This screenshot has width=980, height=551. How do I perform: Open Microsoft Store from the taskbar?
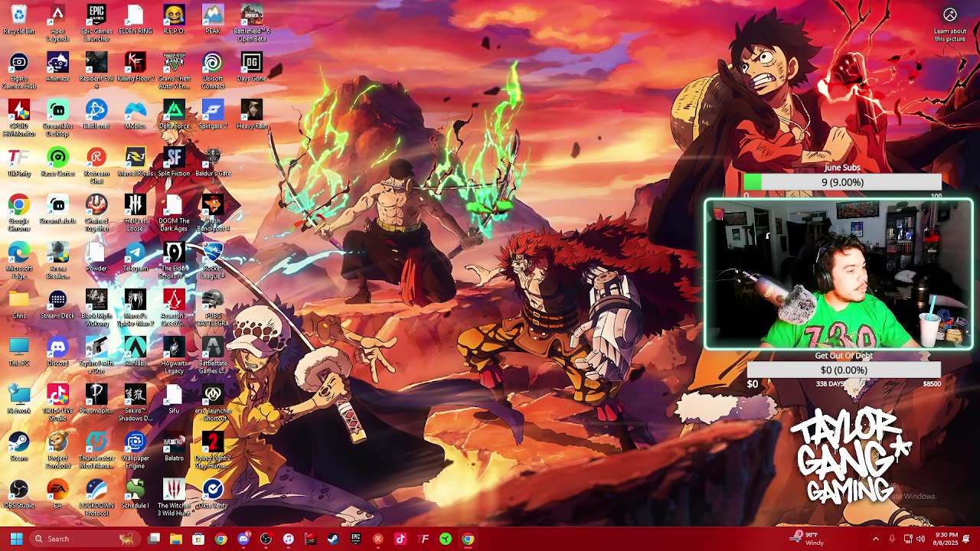pos(198,539)
